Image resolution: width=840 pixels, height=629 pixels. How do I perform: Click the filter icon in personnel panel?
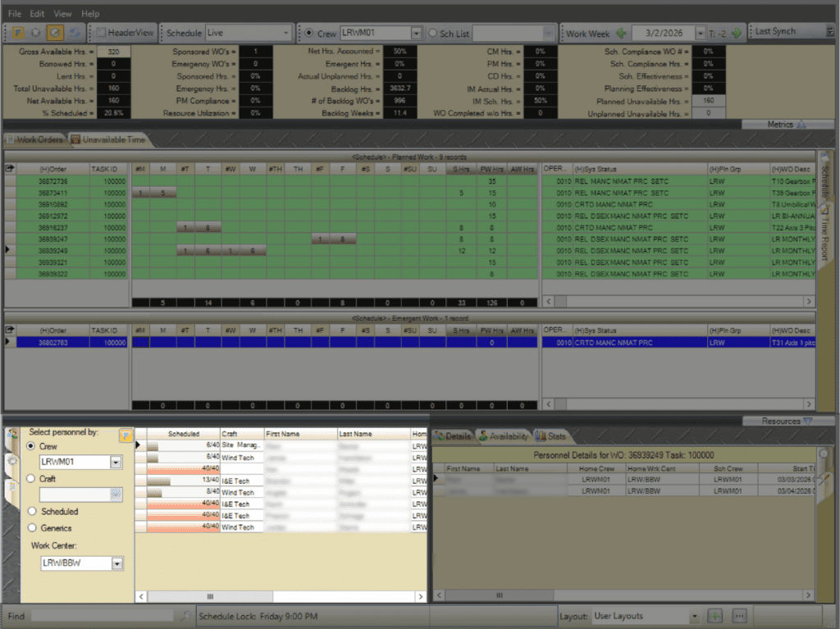pyautogui.click(x=126, y=435)
